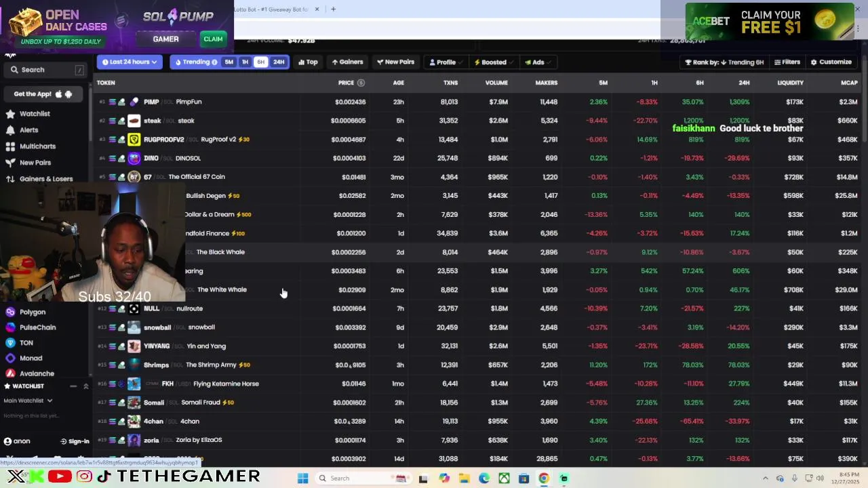Select the TON chain icon
The width and height of the screenshot is (868, 488).
tap(10, 343)
